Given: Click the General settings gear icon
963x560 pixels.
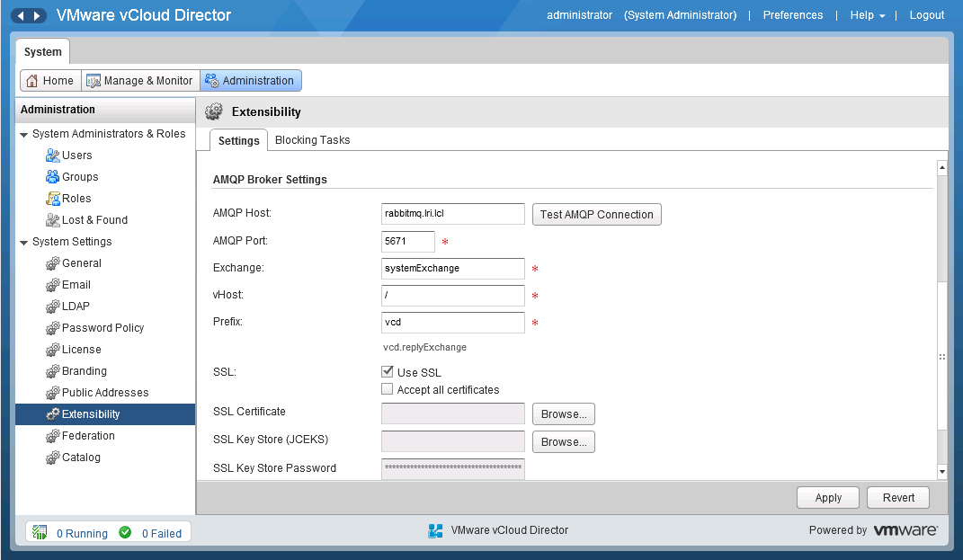Looking at the screenshot, I should [x=53, y=263].
